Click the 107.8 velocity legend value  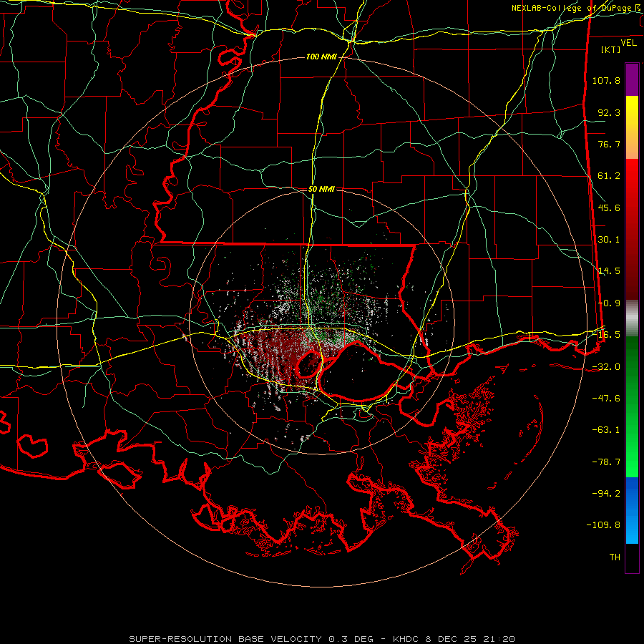tap(606, 80)
